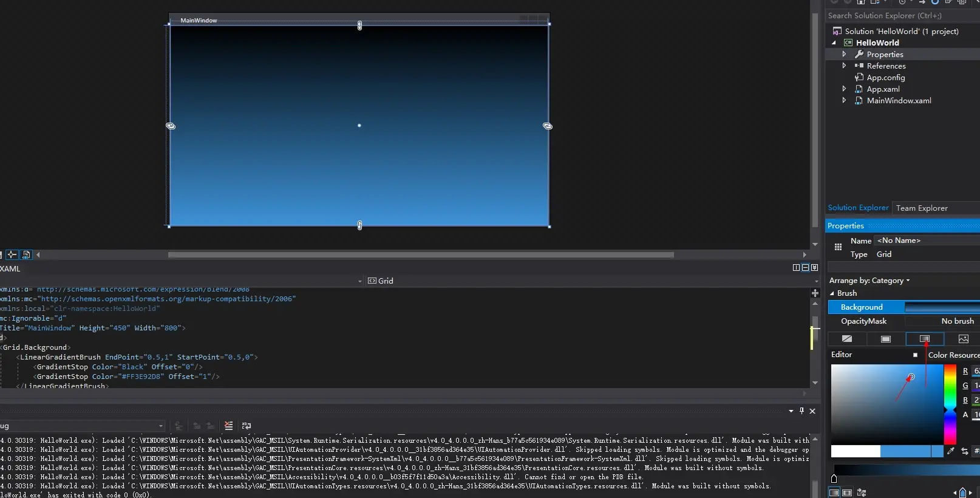Click the MainWindow title in designer
The height and width of the screenshot is (498, 980).
pyautogui.click(x=199, y=21)
